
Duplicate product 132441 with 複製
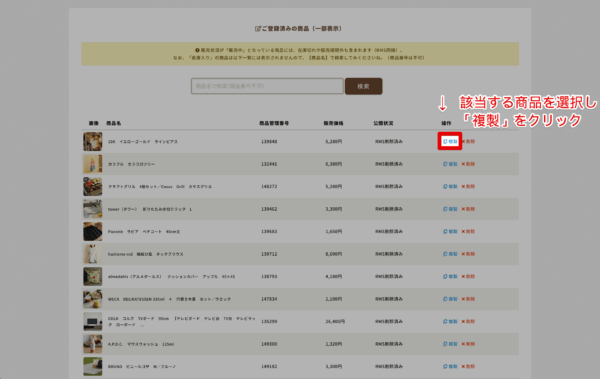(x=450, y=164)
